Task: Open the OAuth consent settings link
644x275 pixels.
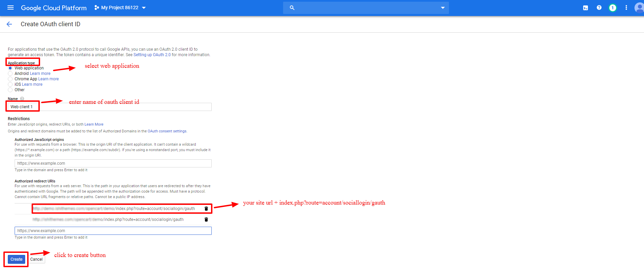Action: [167, 131]
